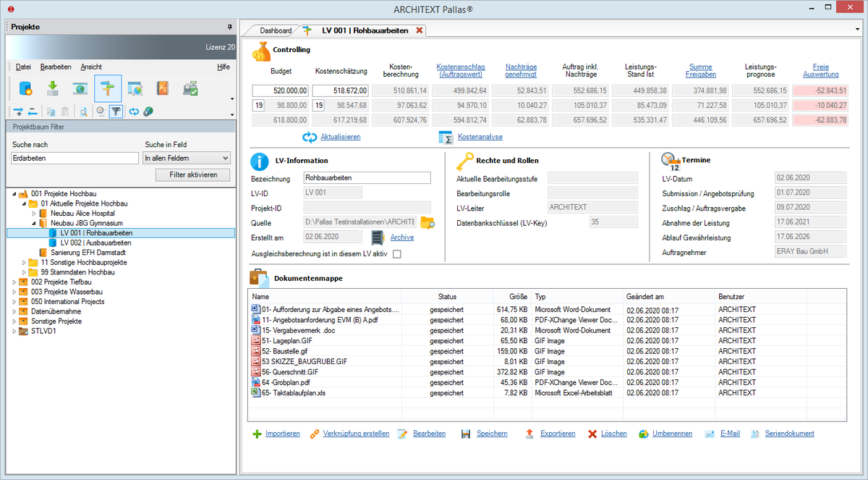Viewport: 868px width, 480px height.
Task: Click the red X Löschen icon
Action: pyautogui.click(x=592, y=434)
